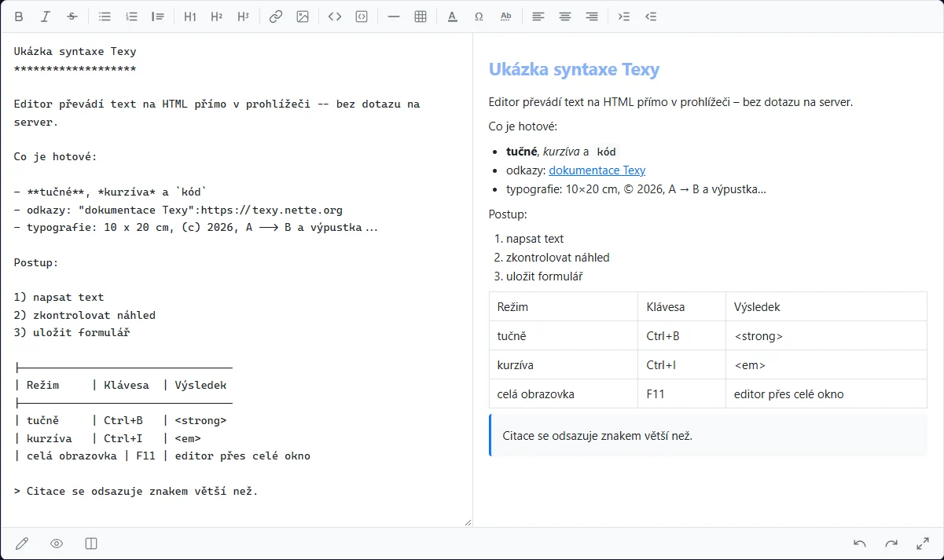
Task: Insert an image
Action: [303, 16]
